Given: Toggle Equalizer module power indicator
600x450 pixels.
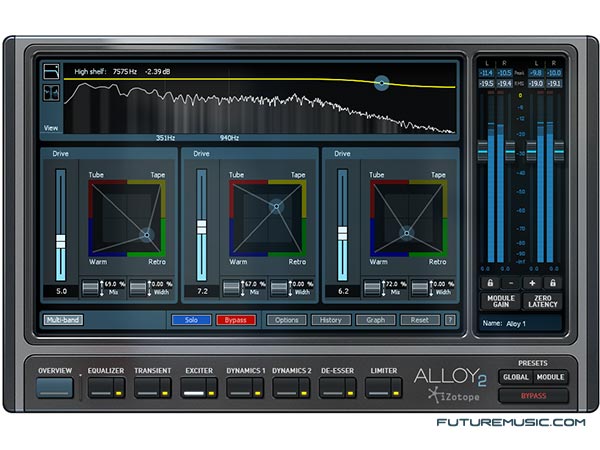Looking at the screenshot, I should [119, 393].
